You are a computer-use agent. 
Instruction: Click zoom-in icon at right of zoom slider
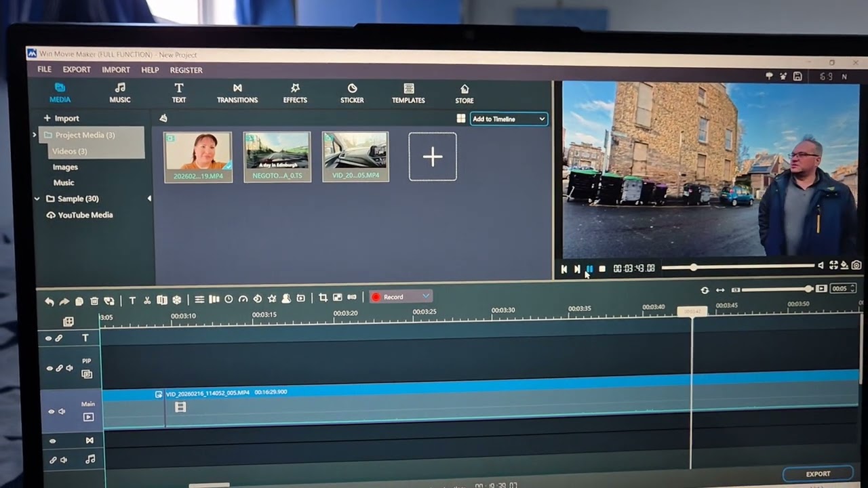[821, 289]
